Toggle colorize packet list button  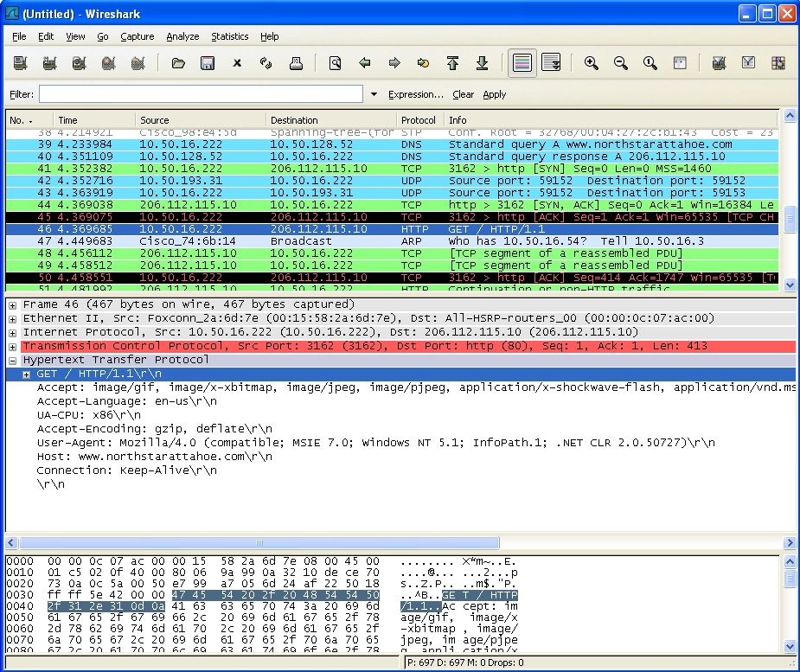point(521,63)
